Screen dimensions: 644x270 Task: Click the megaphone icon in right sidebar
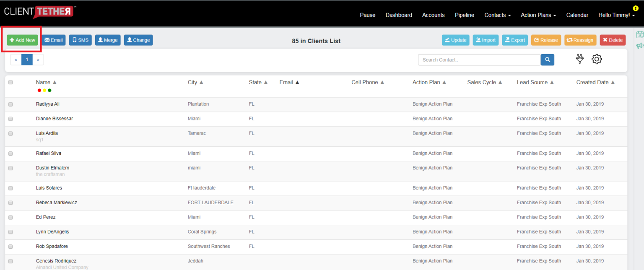pyautogui.click(x=641, y=46)
